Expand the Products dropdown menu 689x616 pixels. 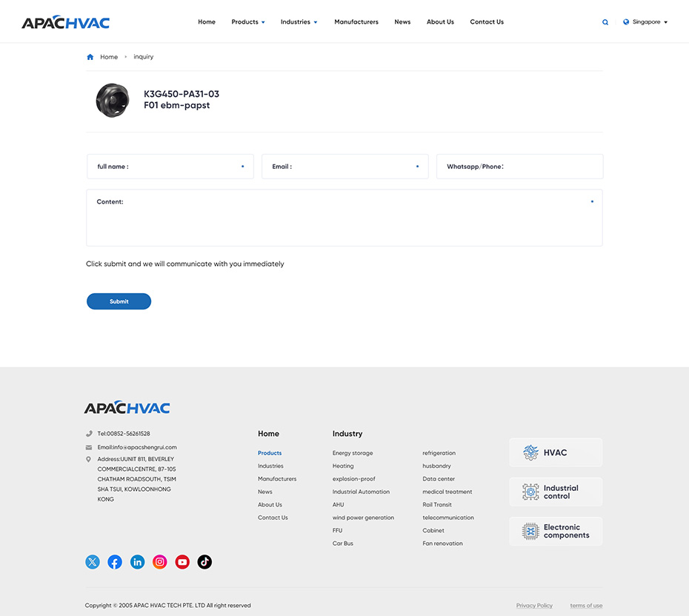(247, 22)
